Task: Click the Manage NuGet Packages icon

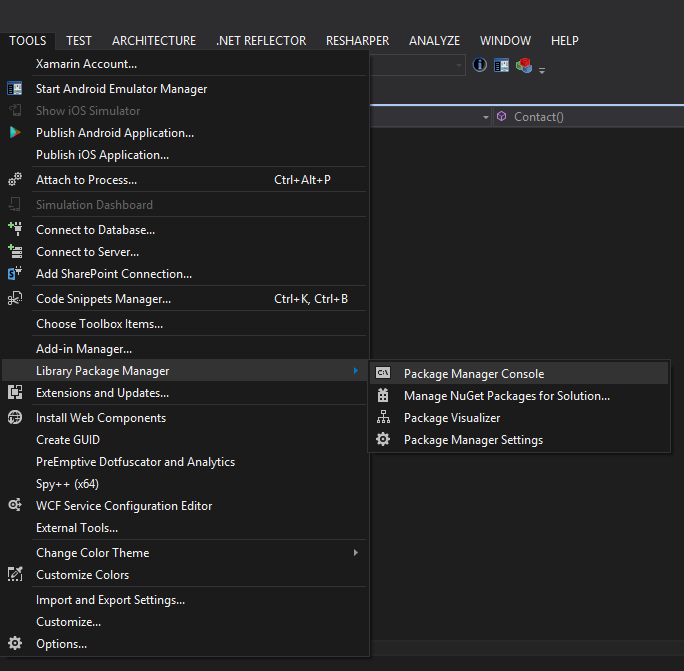Action: 383,395
